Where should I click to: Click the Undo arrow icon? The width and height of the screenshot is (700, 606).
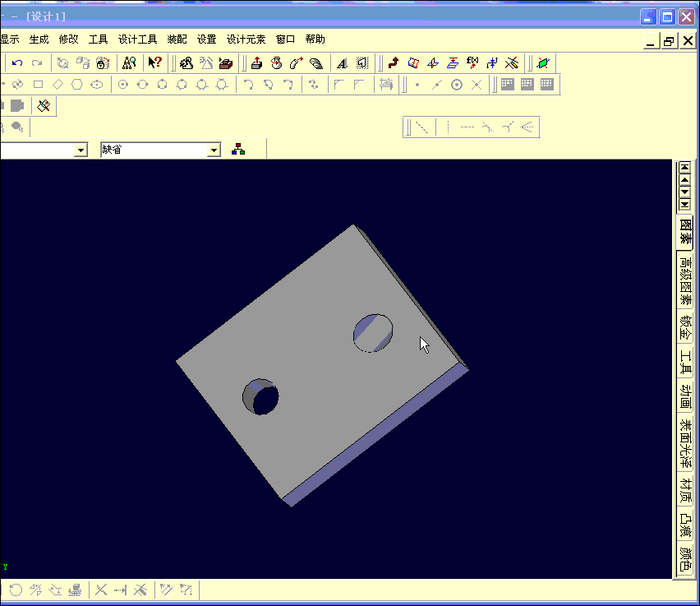coord(17,63)
